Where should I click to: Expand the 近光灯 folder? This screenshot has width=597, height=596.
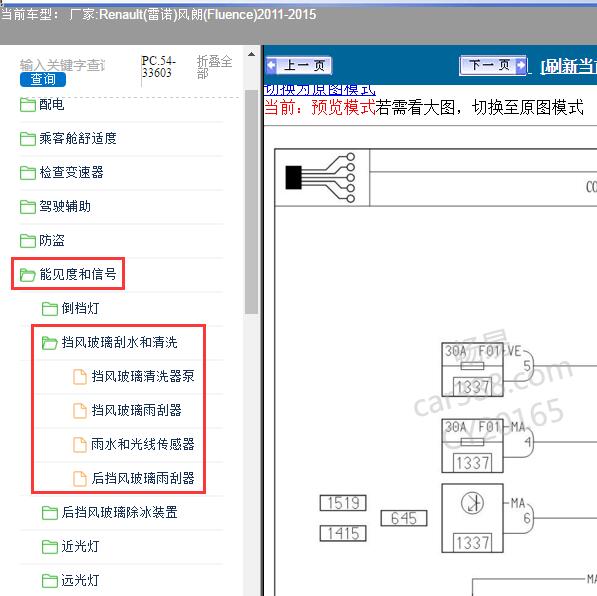(x=80, y=546)
